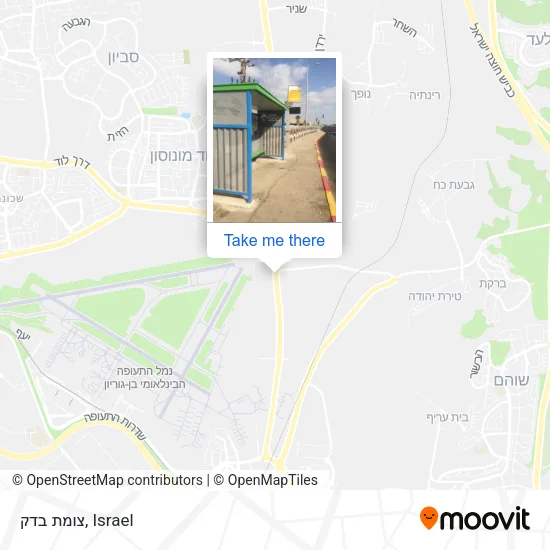Click the popup pointer marker on the map
Screen dimensions: 550x550
point(275,267)
